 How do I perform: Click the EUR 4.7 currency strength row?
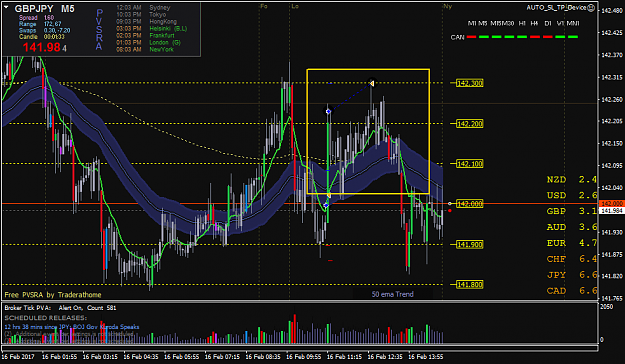pyautogui.click(x=572, y=243)
